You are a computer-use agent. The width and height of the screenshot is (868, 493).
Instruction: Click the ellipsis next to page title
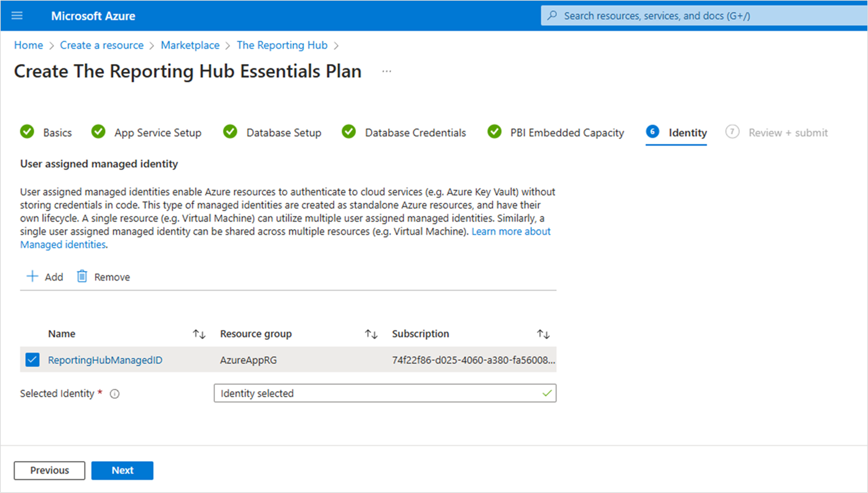[387, 71]
